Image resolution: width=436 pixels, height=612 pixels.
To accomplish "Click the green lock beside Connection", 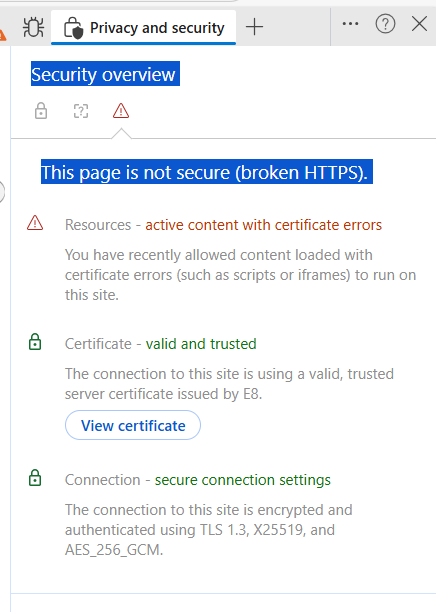I will [x=35, y=478].
